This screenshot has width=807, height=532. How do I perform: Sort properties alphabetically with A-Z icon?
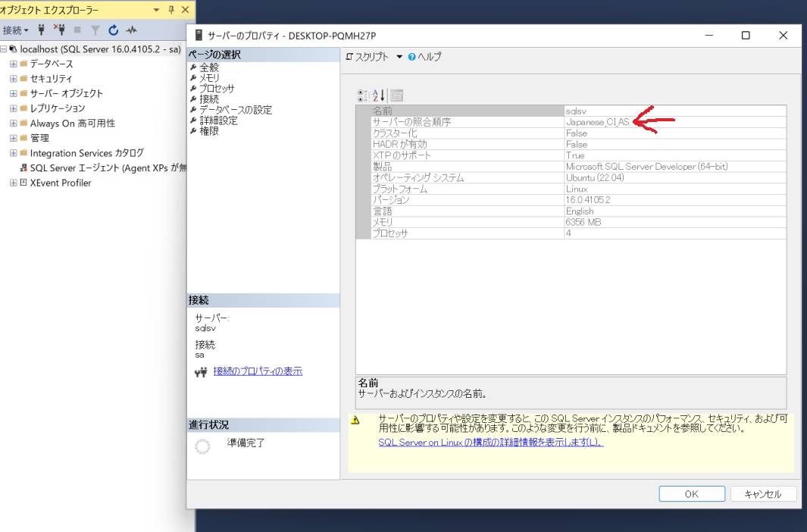(x=379, y=95)
